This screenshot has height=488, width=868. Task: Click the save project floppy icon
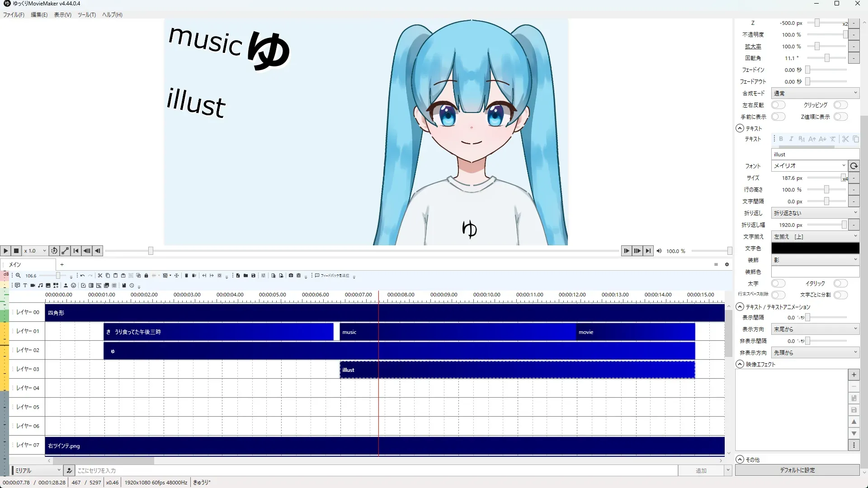point(253,275)
